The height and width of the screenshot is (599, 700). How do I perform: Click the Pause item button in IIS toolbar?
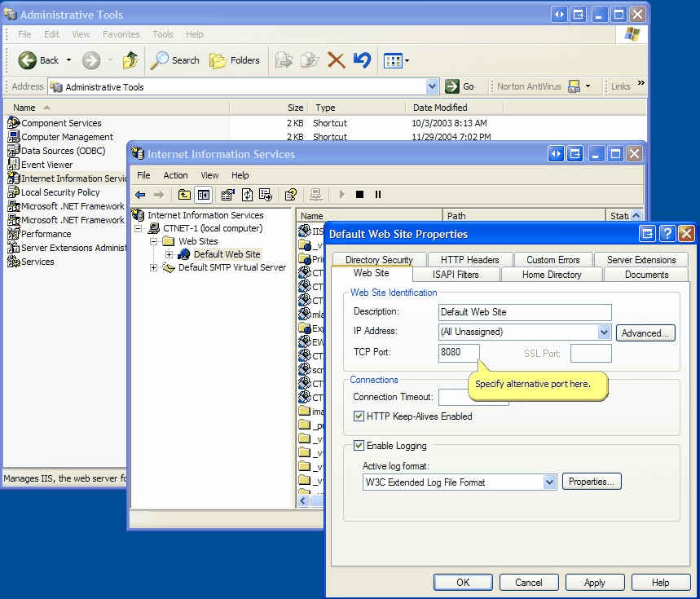pos(377,195)
